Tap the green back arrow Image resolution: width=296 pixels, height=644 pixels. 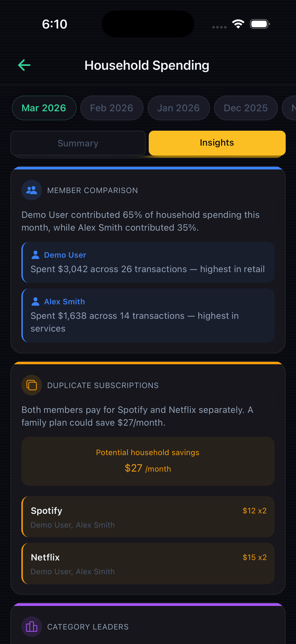(x=24, y=65)
